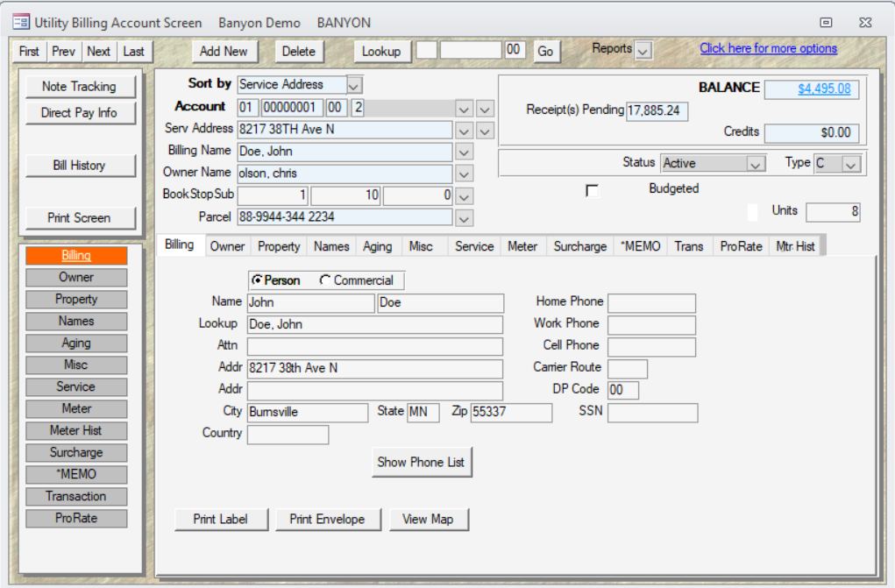Click Show Phone List button

tap(422, 462)
